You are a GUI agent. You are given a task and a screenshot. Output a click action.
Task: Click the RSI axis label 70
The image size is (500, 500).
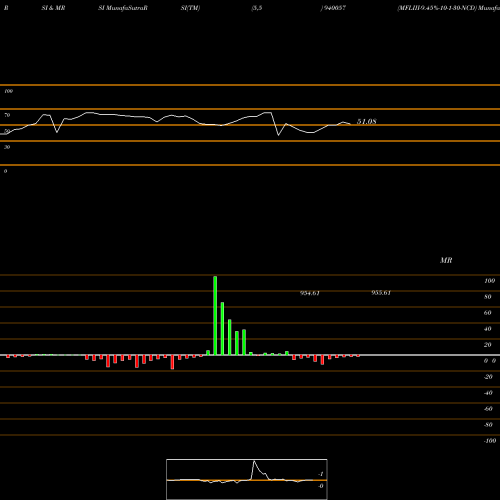coord(7,115)
